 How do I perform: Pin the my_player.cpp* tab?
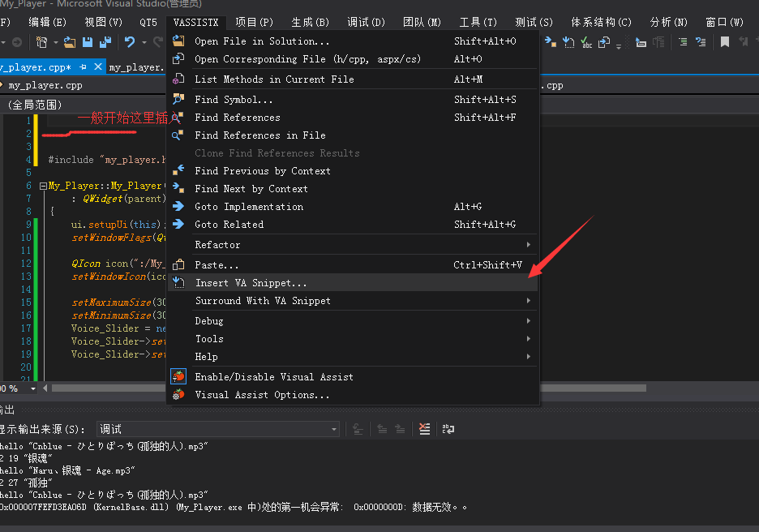83,66
